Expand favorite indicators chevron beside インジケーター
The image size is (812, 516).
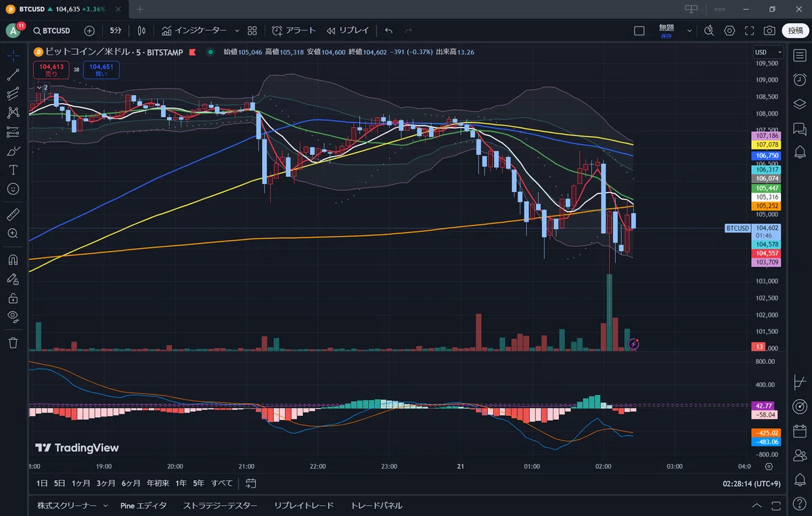coord(237,30)
